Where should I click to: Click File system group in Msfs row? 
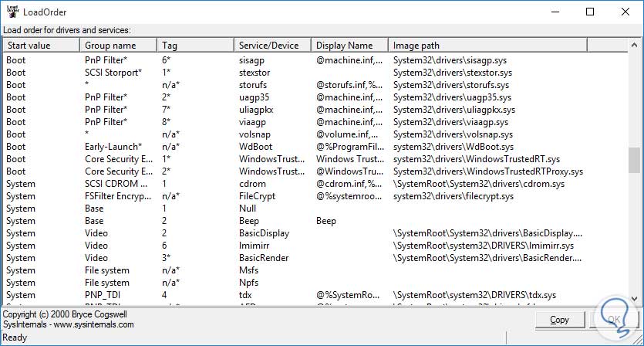tap(106, 270)
